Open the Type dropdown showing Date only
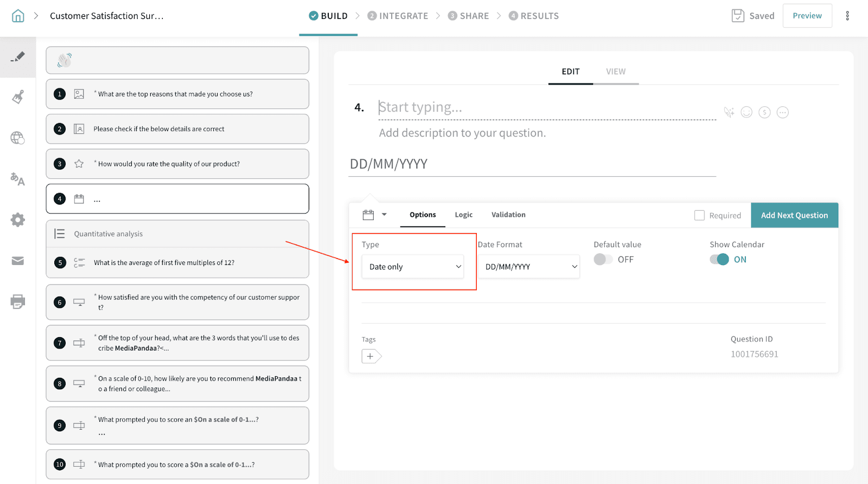868x484 pixels. [x=413, y=267]
